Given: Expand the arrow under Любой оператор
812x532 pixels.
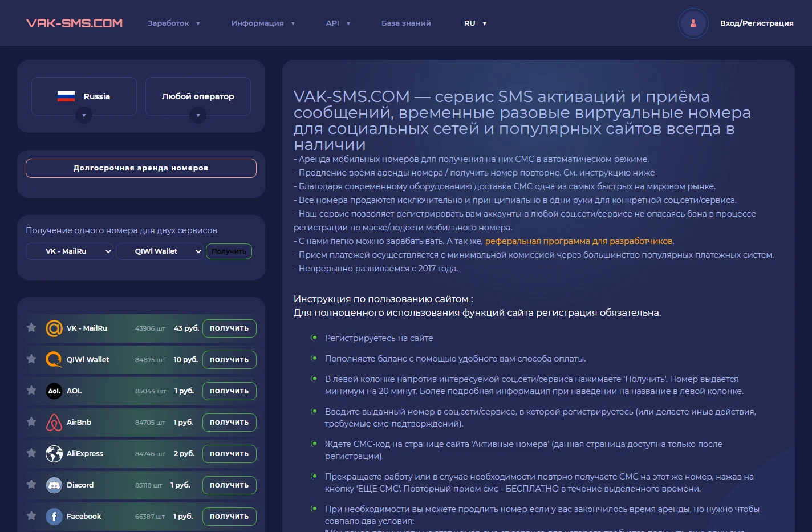Looking at the screenshot, I should click(198, 116).
